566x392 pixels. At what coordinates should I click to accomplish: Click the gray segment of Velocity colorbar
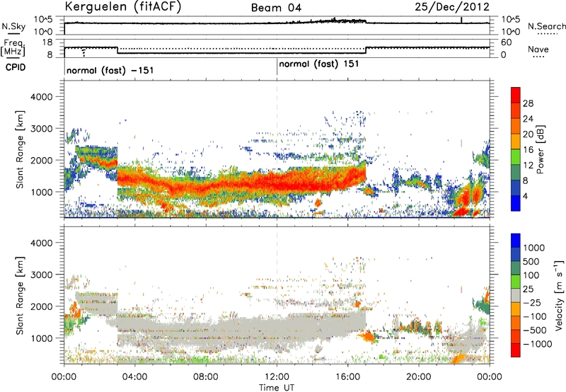(x=516, y=295)
